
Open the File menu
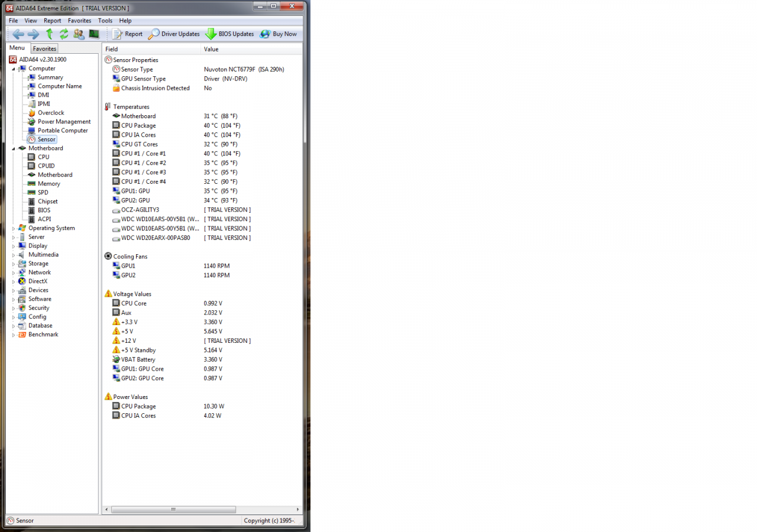click(x=13, y=21)
